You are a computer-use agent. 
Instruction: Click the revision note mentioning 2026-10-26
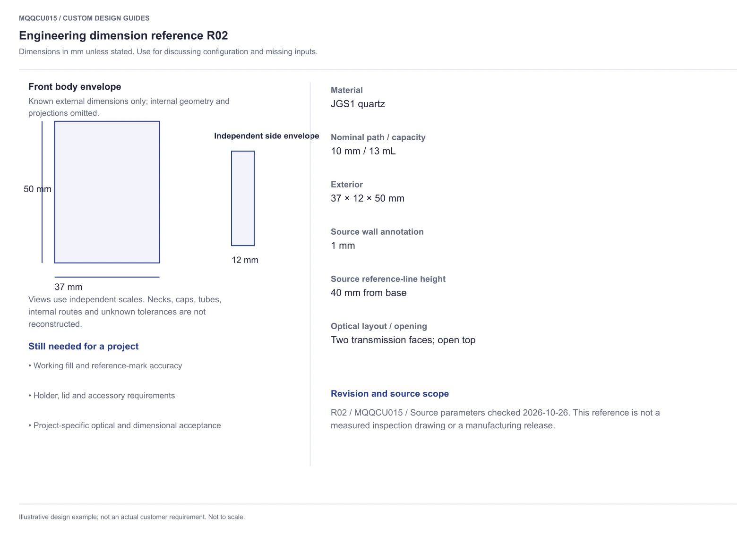495,419
